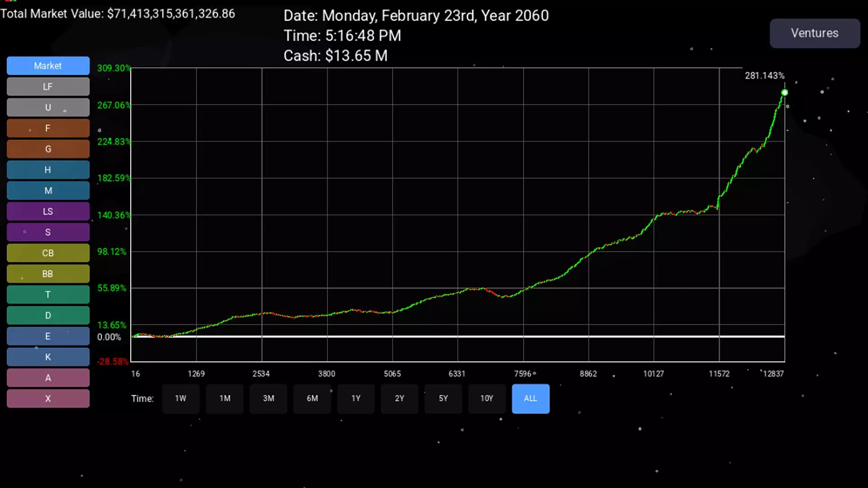Choose the 10Y time range
The height and width of the screenshot is (488, 868).
[x=486, y=399]
